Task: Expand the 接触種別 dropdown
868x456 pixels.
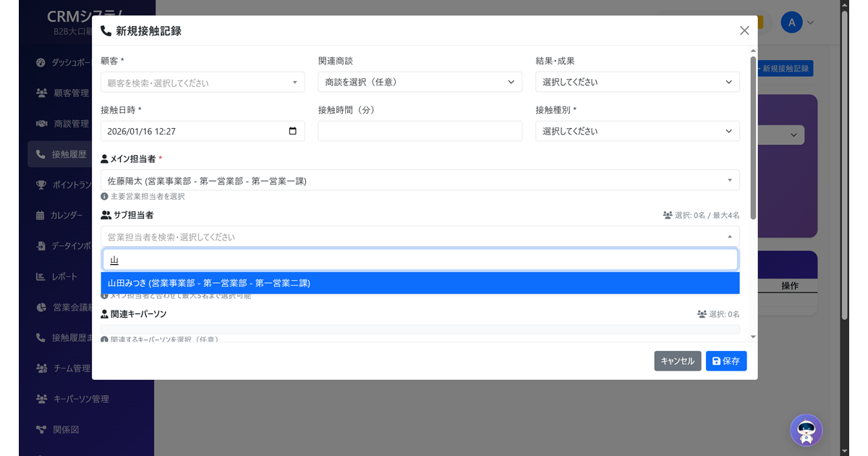Action: click(637, 132)
